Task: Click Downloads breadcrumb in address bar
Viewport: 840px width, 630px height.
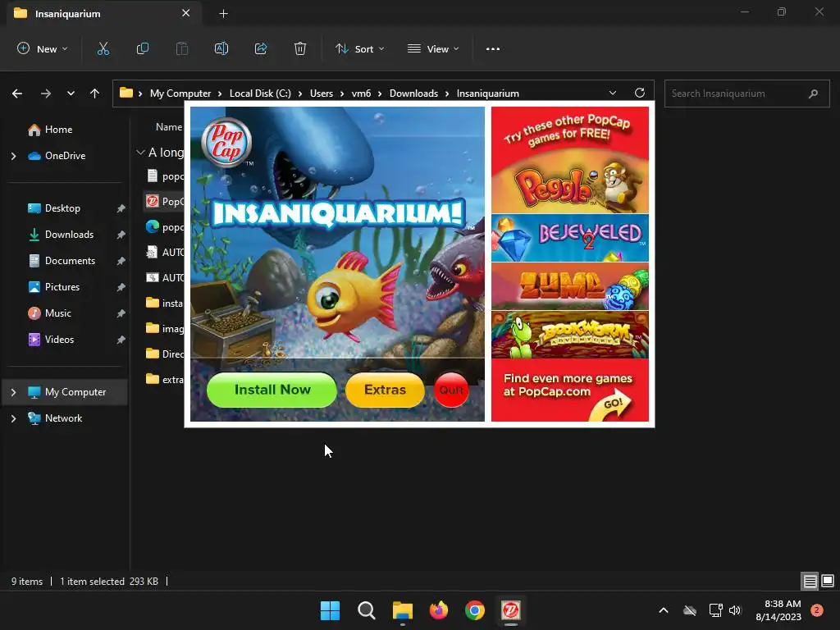Action: [x=413, y=94]
